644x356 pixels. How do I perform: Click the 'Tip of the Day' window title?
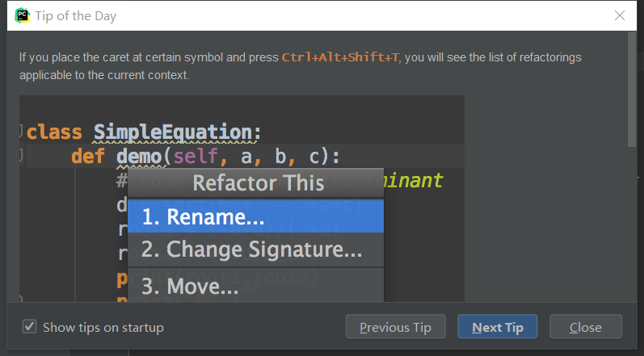76,15
